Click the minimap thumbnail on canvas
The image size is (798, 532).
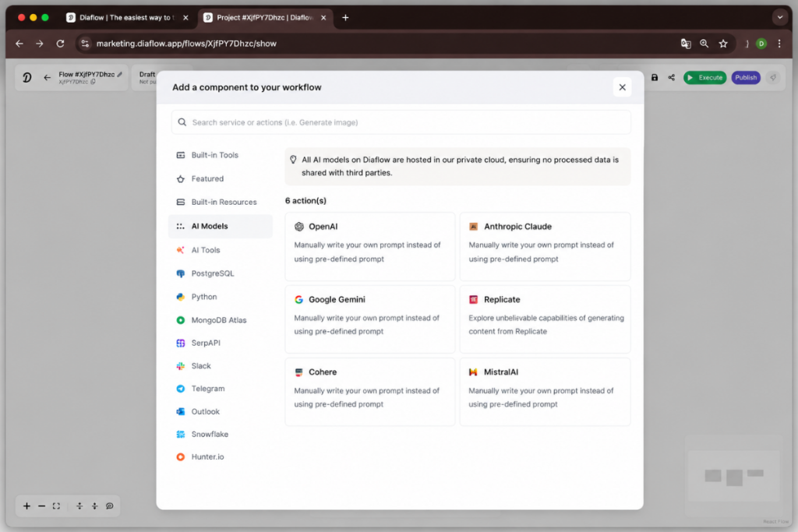tap(733, 476)
